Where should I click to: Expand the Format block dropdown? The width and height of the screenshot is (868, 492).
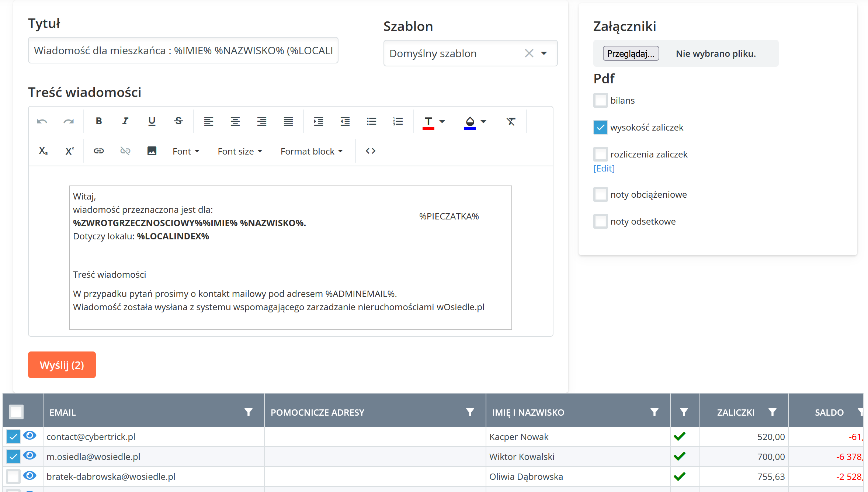coord(312,151)
